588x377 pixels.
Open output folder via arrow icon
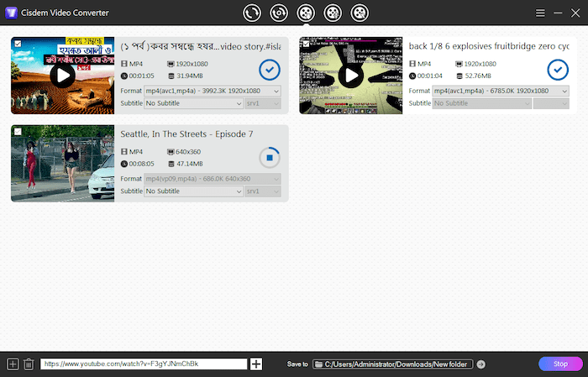pyautogui.click(x=480, y=364)
